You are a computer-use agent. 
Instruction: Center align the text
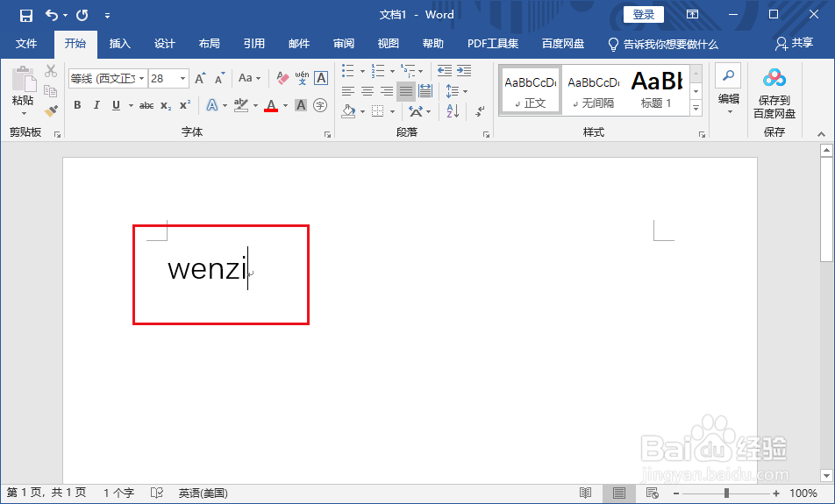coord(368,91)
